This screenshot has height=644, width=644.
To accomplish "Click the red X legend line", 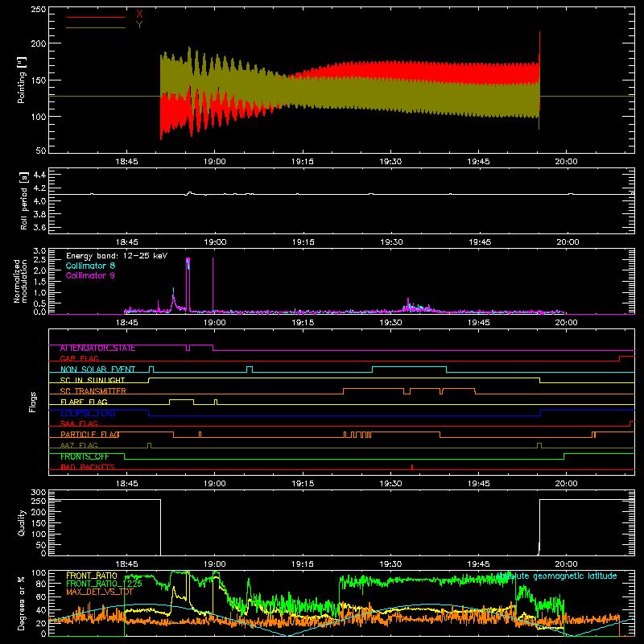I will pos(96,17).
